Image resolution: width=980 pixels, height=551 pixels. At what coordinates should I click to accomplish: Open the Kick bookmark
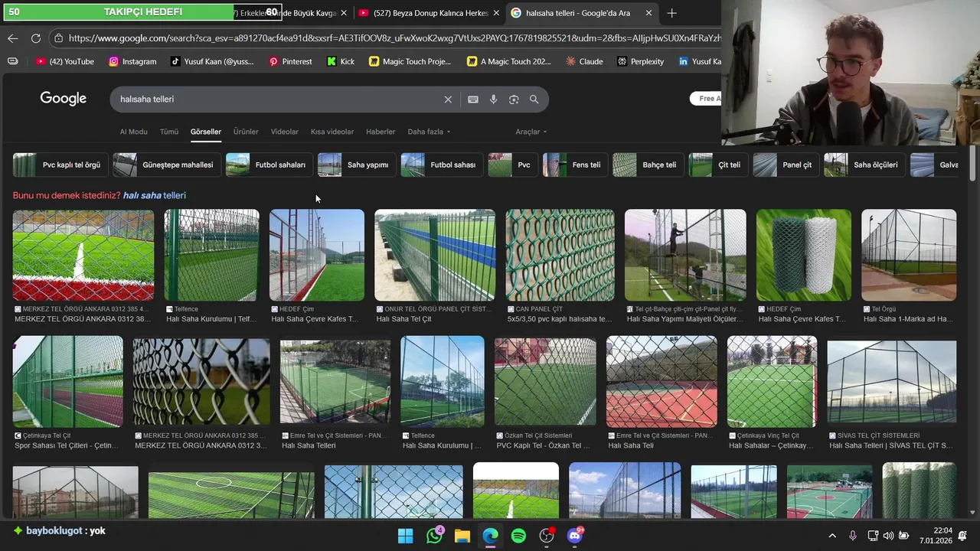(341, 61)
